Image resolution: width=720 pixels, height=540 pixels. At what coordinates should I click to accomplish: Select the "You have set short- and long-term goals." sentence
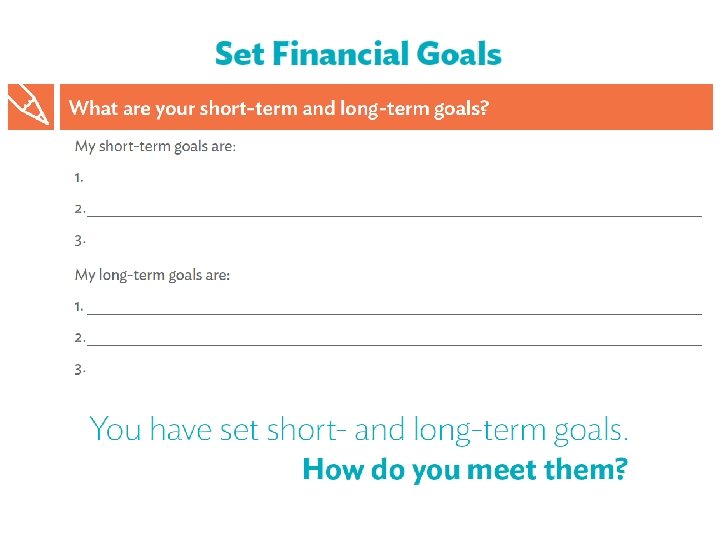[x=359, y=430]
